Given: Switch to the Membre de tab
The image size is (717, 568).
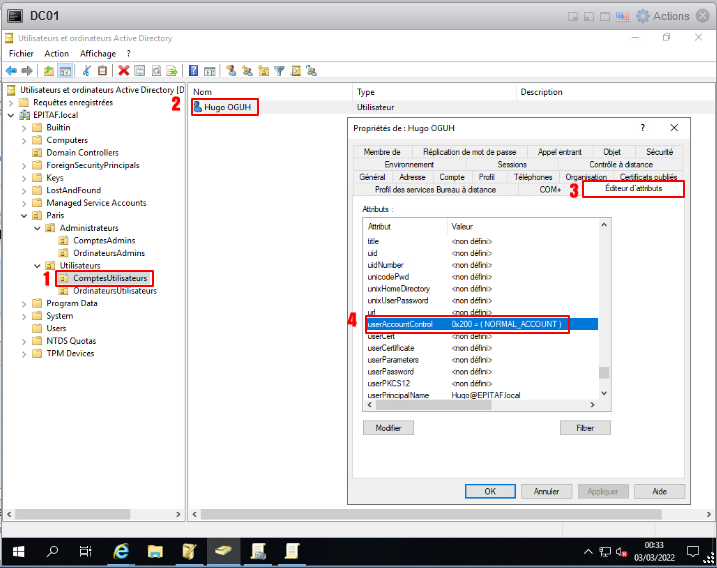Looking at the screenshot, I should [381, 152].
